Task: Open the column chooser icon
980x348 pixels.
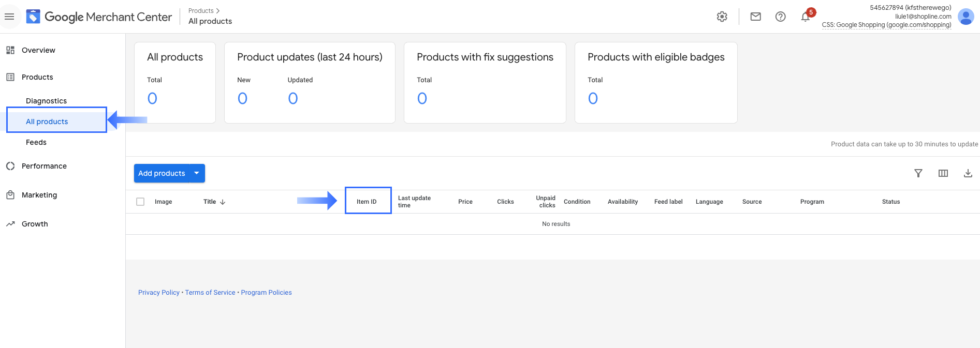Action: tap(943, 173)
